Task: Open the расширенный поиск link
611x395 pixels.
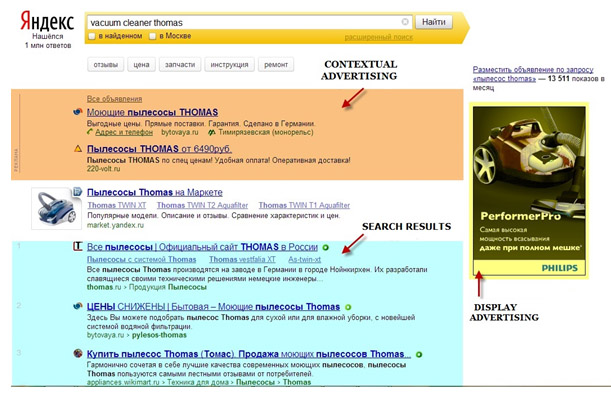Action: point(378,37)
